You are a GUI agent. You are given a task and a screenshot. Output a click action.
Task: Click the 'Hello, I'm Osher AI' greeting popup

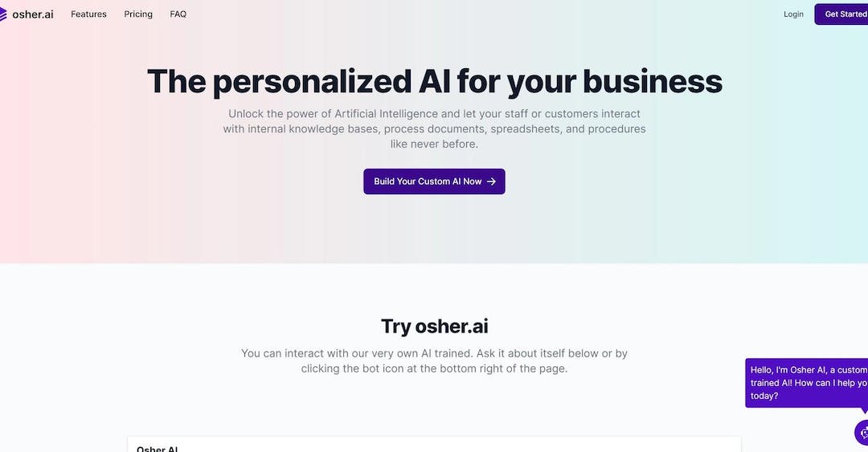pos(807,383)
